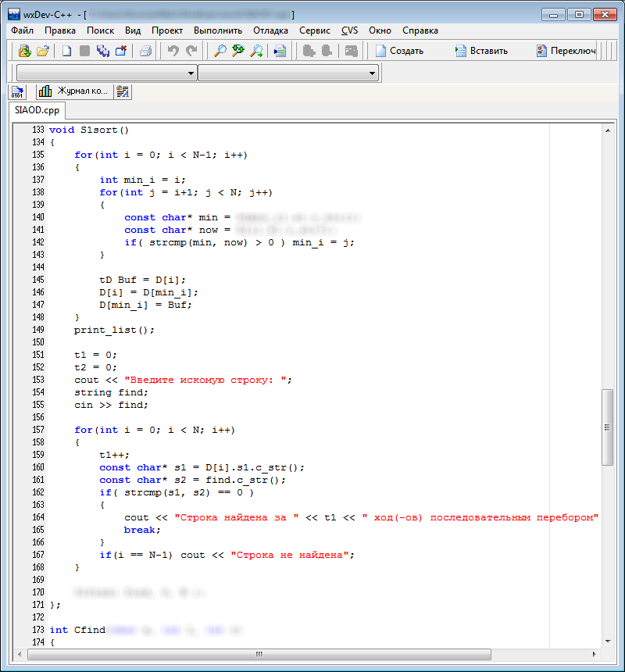
Task: Click the Журнал ко... panel button
Action: click(74, 91)
